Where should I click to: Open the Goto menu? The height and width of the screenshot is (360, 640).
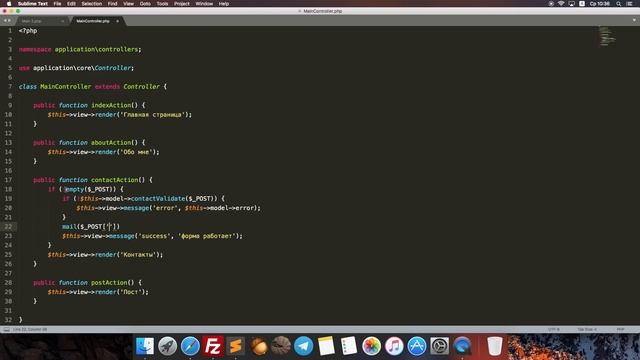coord(145,4)
